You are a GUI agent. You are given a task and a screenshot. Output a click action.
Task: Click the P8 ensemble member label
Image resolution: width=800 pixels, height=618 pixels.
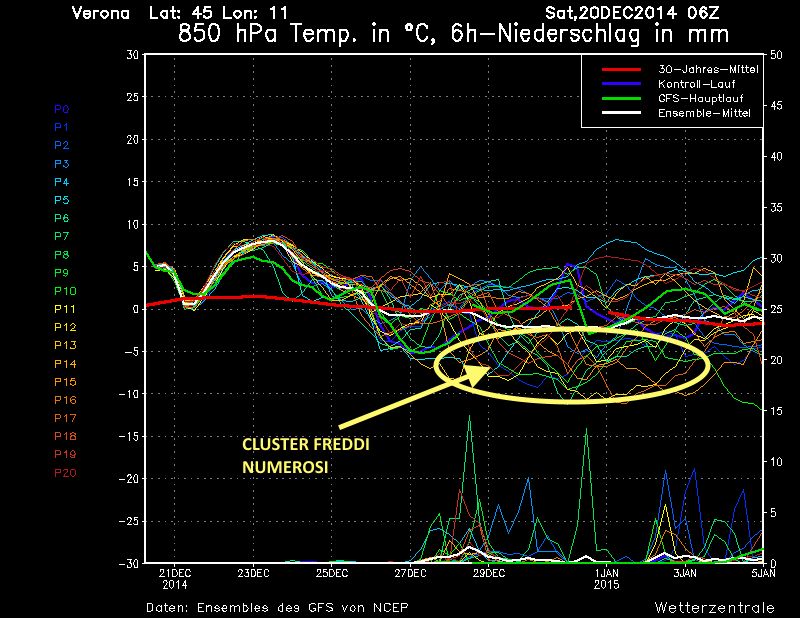click(x=62, y=255)
